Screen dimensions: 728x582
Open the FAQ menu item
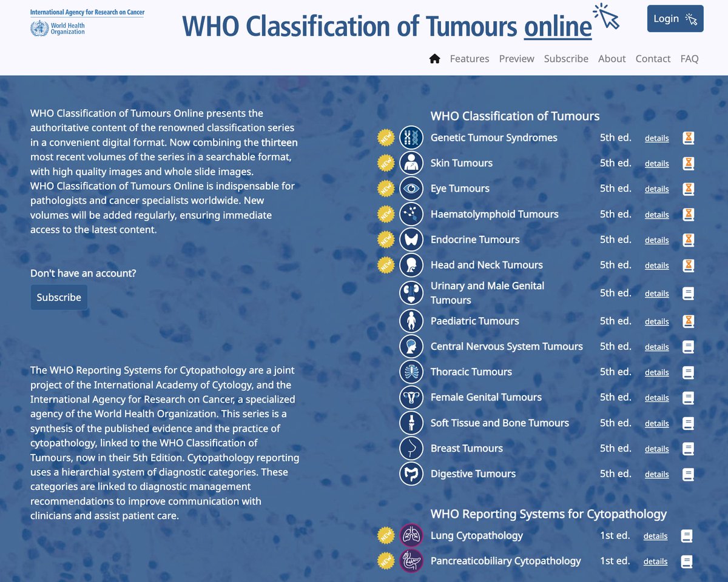coord(689,59)
